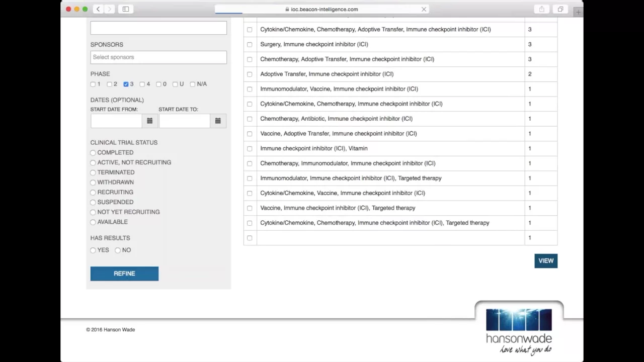
Task: Tick Immune checkpoint inhibitor, Vitamin checkbox
Action: [x=250, y=149]
